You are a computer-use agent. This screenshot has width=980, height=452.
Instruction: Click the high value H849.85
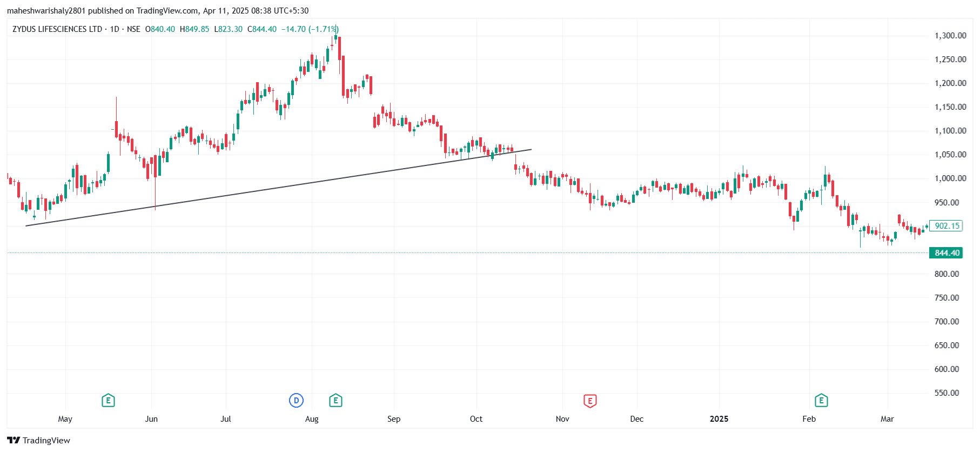pyautogui.click(x=194, y=29)
